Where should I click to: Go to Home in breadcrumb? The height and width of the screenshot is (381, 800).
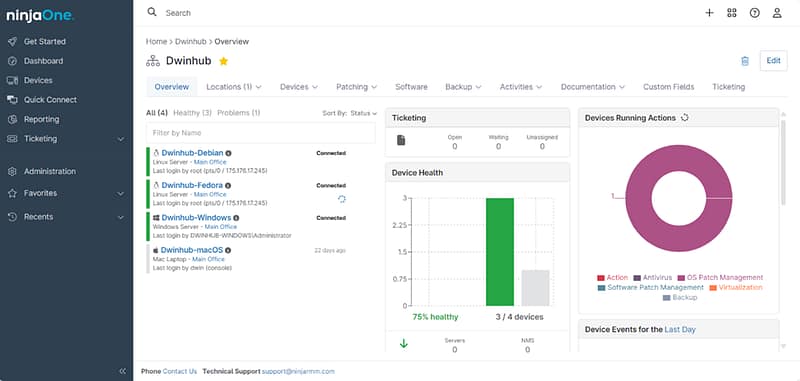point(156,42)
